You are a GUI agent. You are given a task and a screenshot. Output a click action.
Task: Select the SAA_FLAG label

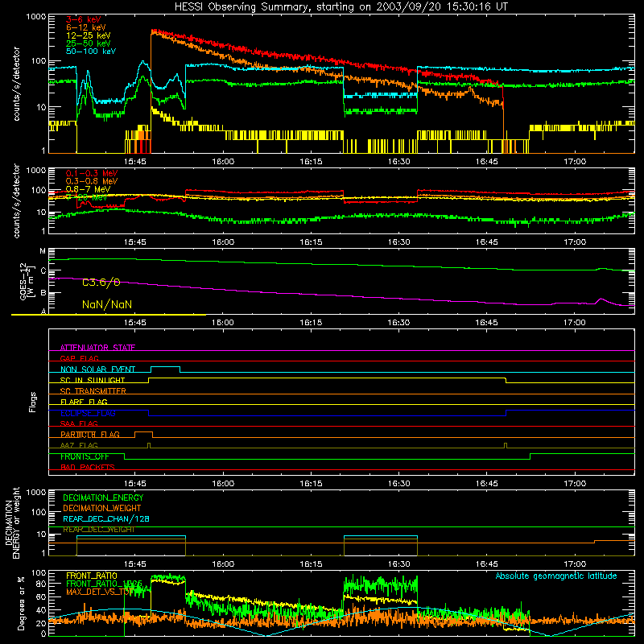(79, 423)
